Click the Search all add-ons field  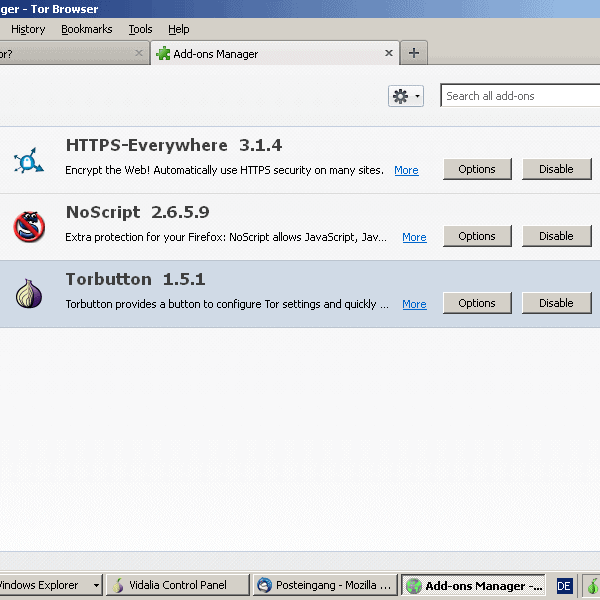[520, 96]
